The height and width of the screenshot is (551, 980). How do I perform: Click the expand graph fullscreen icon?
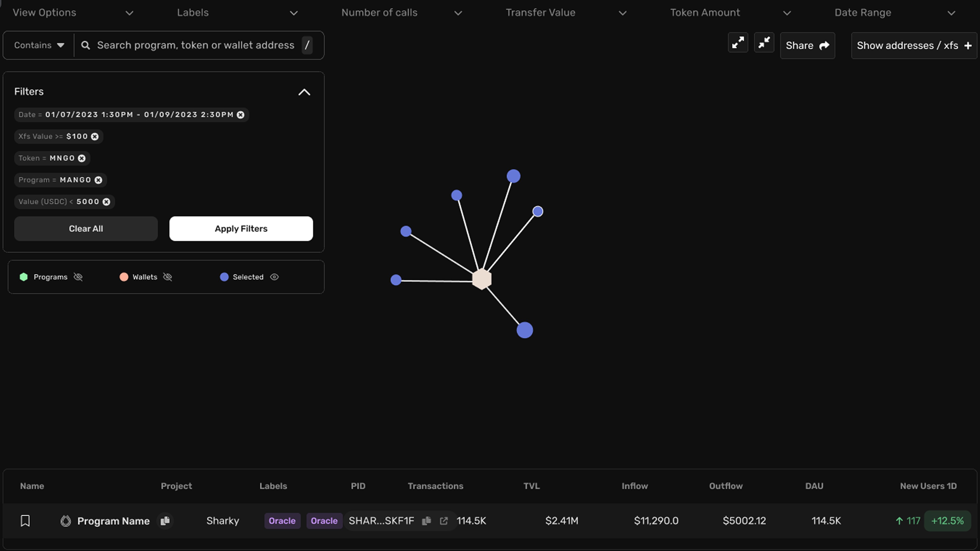tap(738, 43)
